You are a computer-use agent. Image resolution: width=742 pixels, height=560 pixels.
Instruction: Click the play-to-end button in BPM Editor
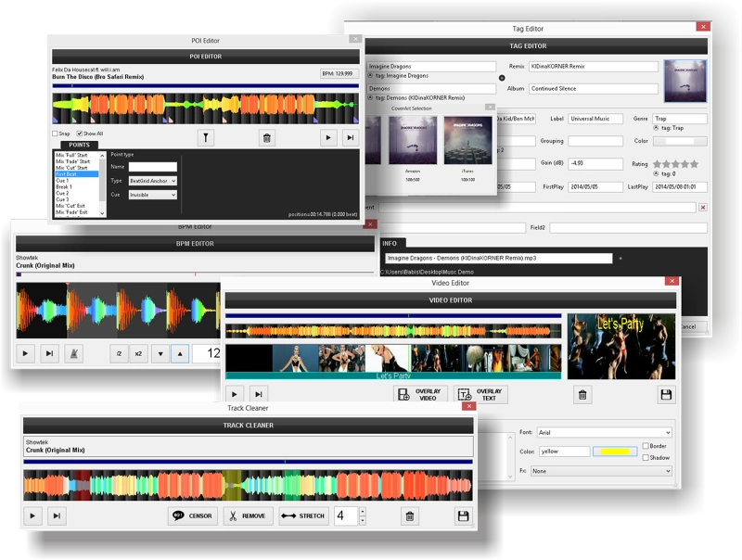(50, 353)
